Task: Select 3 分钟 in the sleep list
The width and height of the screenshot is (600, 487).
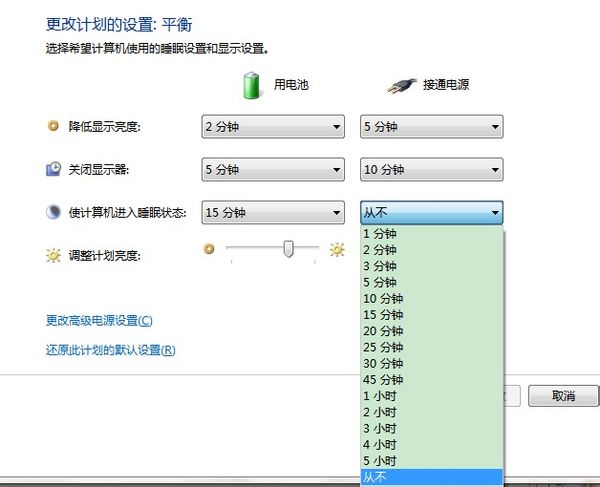Action: pos(432,266)
